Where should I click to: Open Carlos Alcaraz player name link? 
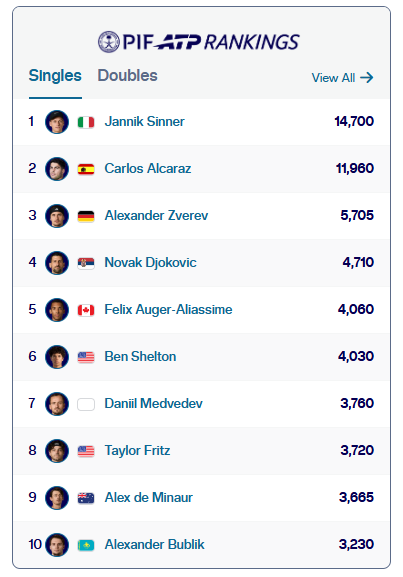[x=148, y=169]
